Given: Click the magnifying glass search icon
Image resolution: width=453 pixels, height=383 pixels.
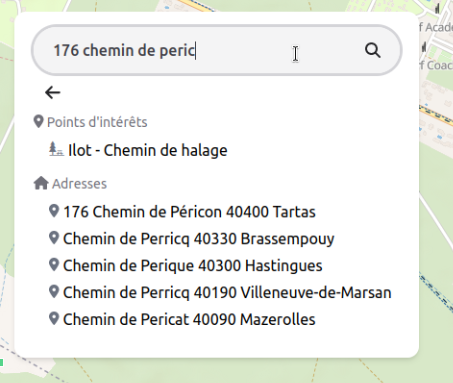Looking at the screenshot, I should (x=372, y=50).
